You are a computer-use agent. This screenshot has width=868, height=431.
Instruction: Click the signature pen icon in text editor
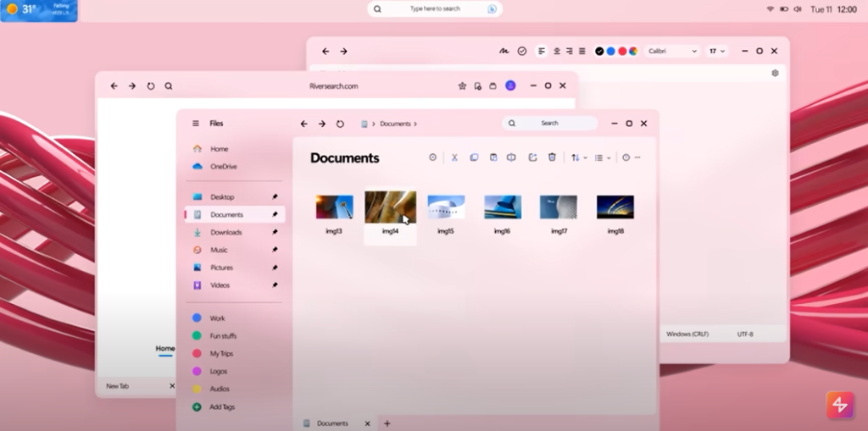[504, 51]
